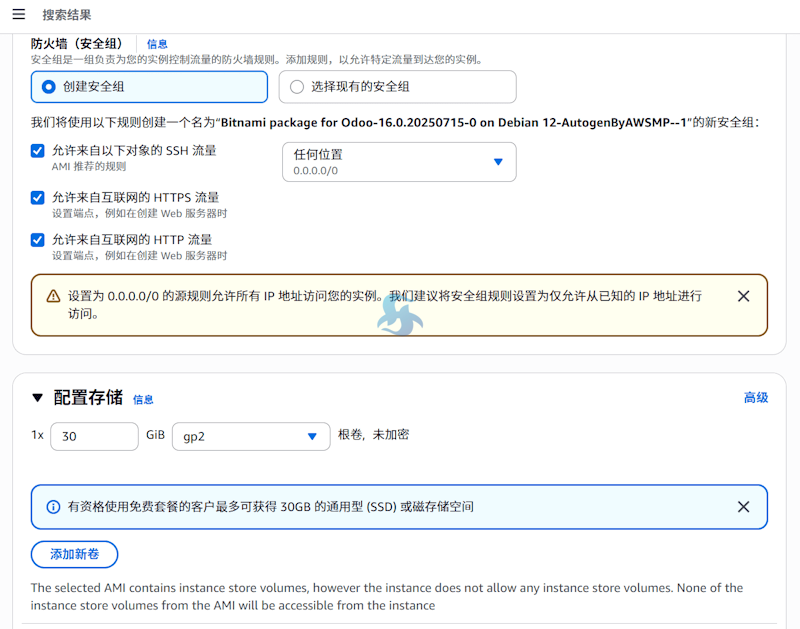Click the blue watermark logo in warning
Screen dimensions: 800x629
(x=399, y=316)
